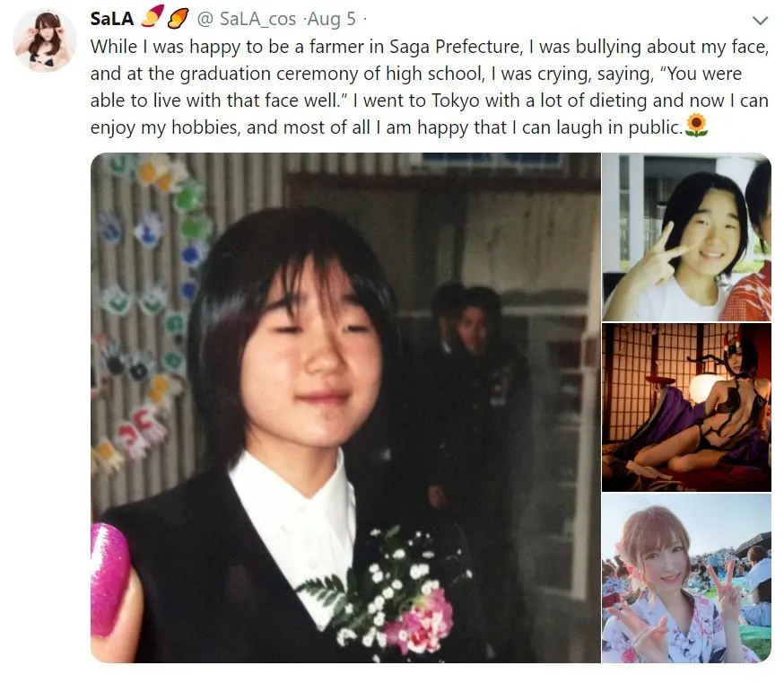Viewport: 784px width, 683px height.
Task: Click the sunflower emoji ending the tweet
Action: (x=696, y=126)
